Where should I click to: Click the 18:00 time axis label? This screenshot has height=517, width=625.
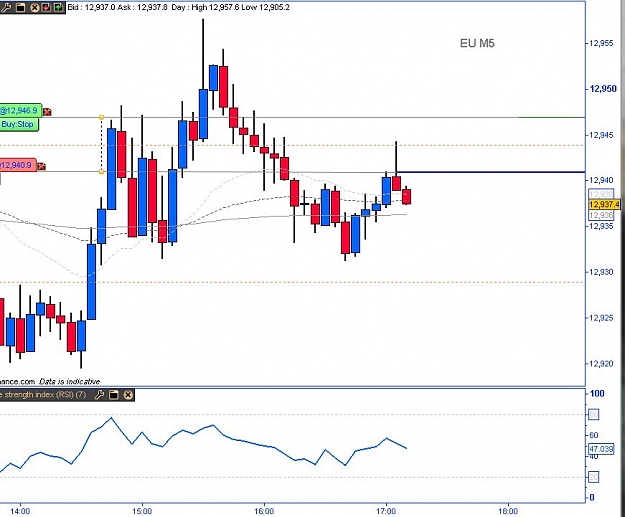[x=508, y=511]
